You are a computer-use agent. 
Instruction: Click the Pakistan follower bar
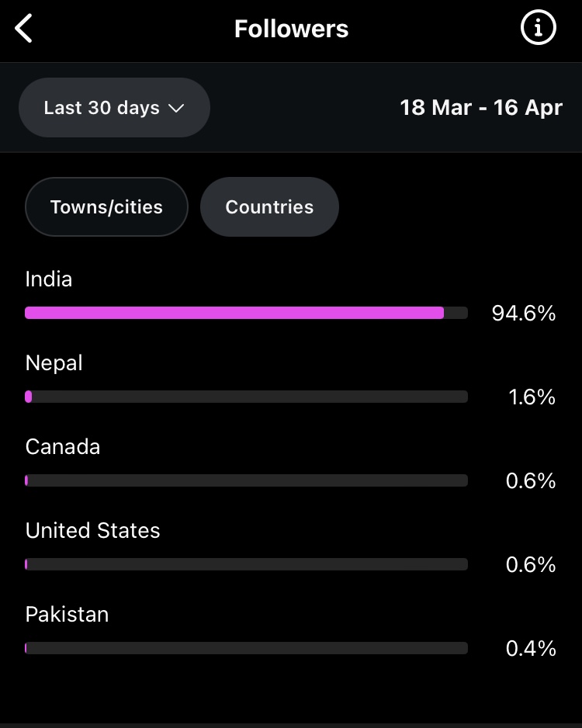click(x=247, y=648)
